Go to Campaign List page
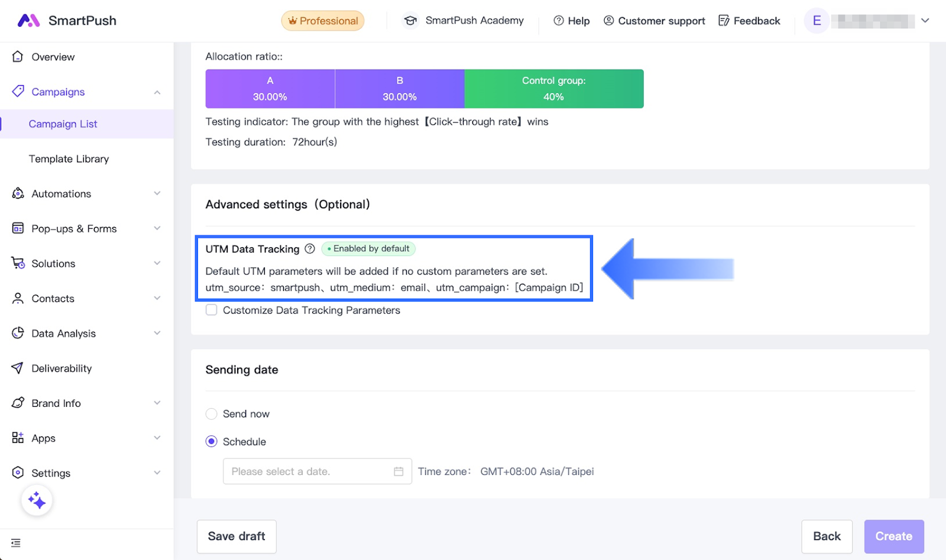 (63, 124)
